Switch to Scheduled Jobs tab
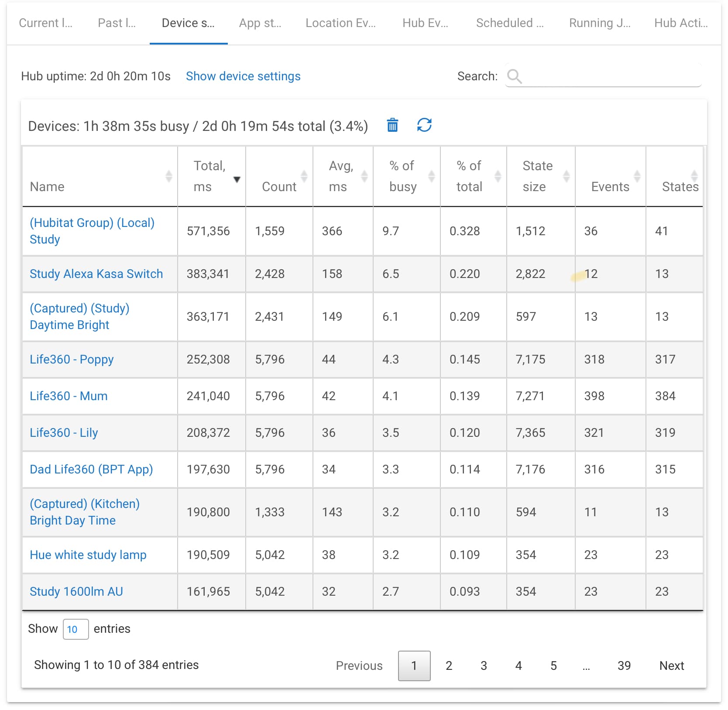The width and height of the screenshot is (728, 710). click(x=510, y=23)
